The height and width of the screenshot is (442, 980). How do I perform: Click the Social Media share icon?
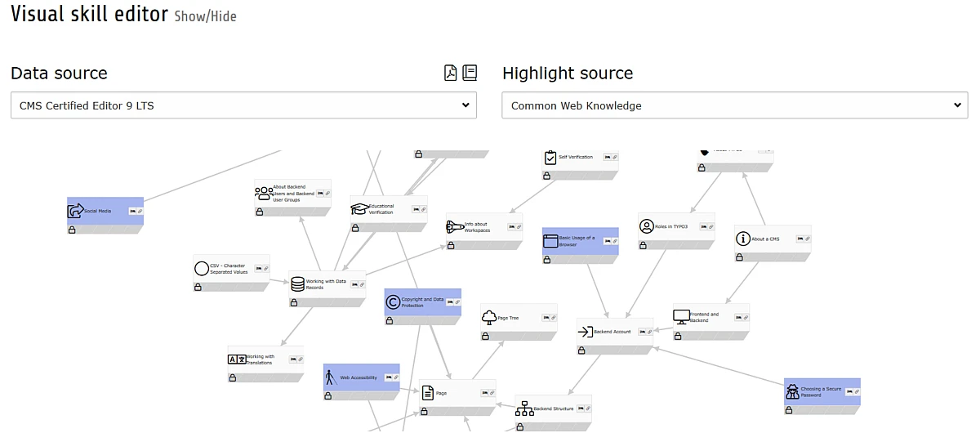75,211
